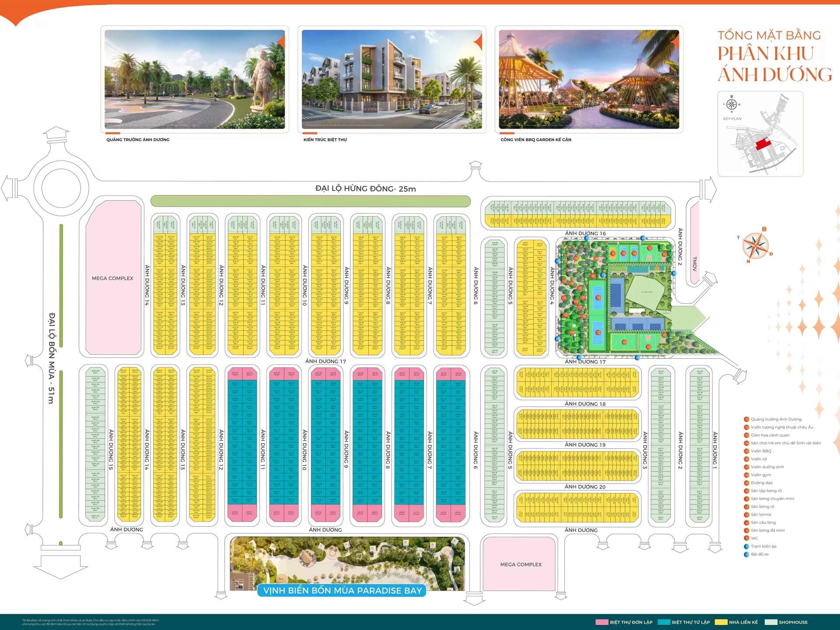Click the 'Bãi đỗ xe' parking legend entry
840x630 pixels.
tap(760, 554)
